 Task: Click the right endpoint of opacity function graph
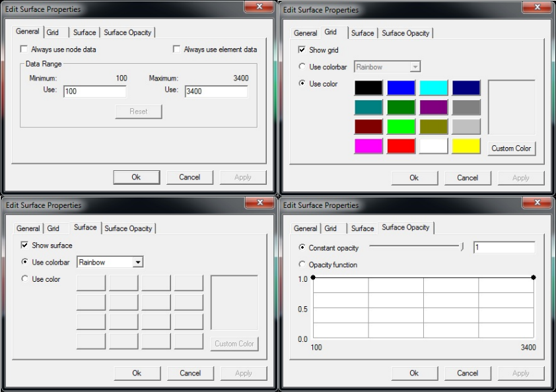click(x=534, y=278)
